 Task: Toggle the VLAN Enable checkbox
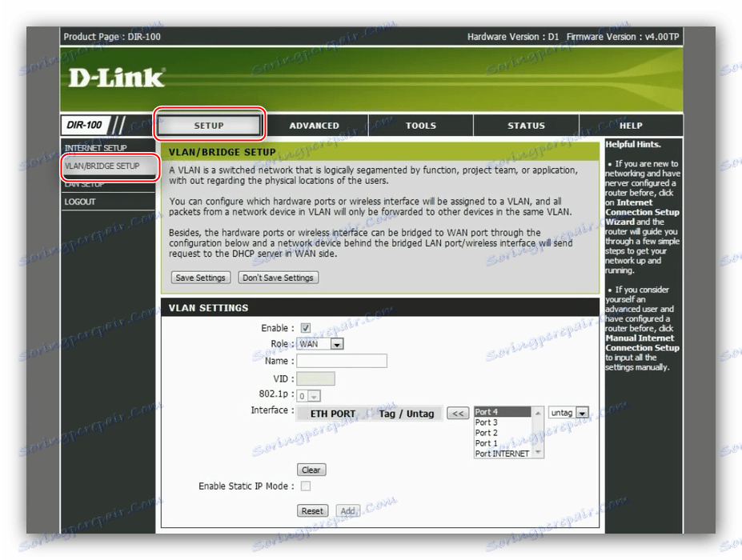pos(306,328)
